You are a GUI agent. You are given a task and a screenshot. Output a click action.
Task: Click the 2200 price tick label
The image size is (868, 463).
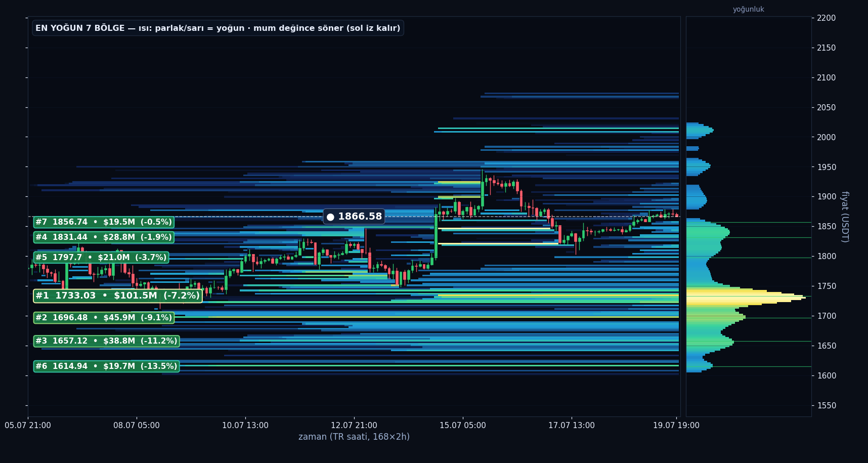click(827, 18)
